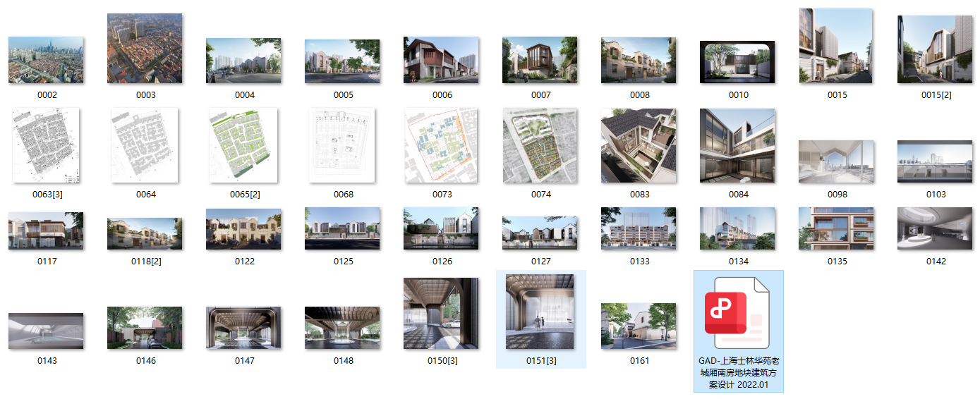Open rooftop courtyard thumbnail 0083
The image size is (980, 399).
[639, 146]
